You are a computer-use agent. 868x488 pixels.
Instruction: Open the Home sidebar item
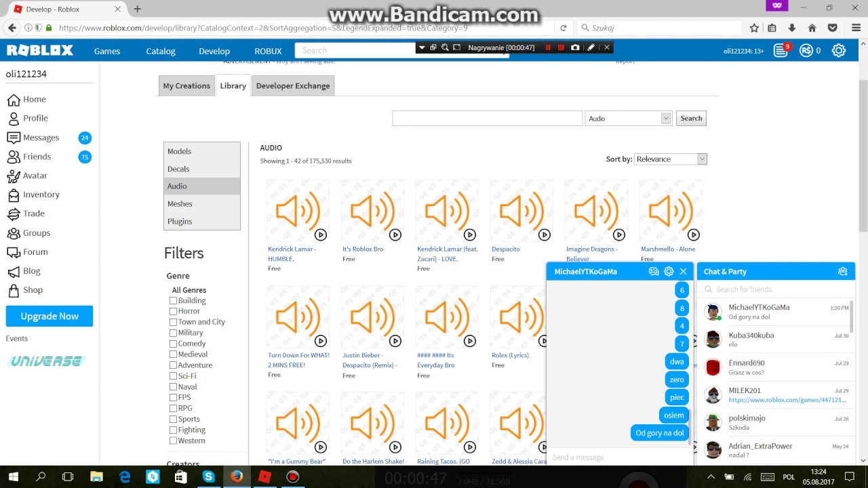tap(27, 99)
